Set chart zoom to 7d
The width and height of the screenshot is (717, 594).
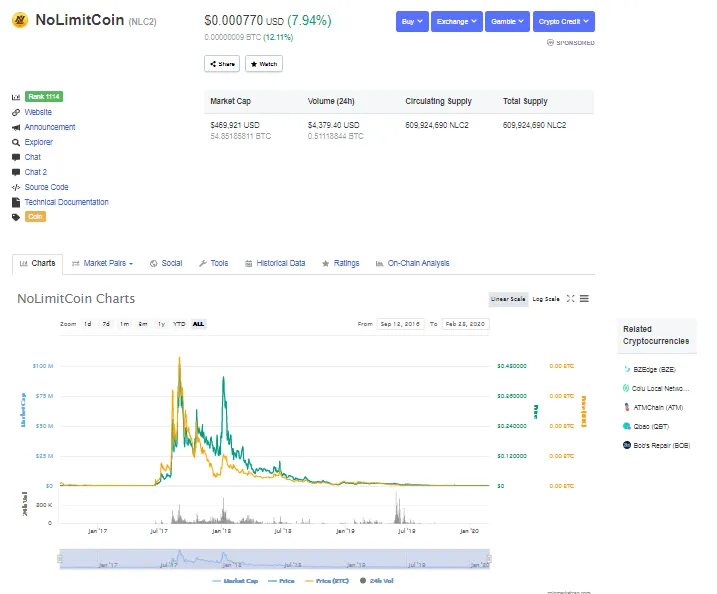pos(106,324)
